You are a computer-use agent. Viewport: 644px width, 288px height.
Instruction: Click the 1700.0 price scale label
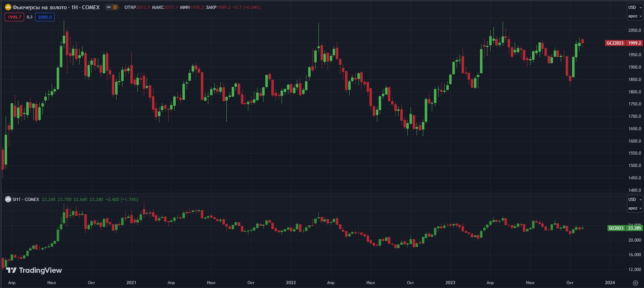pyautogui.click(x=634, y=116)
